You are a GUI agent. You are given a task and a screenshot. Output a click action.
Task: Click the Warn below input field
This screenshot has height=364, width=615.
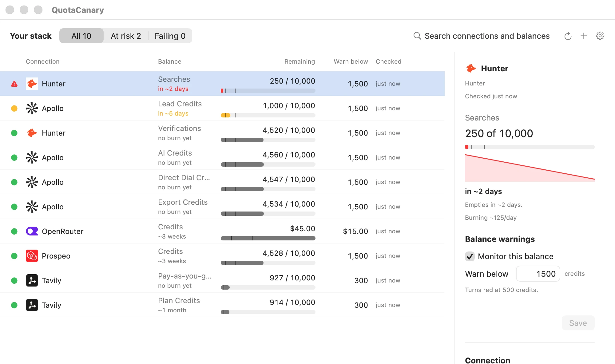[538, 274]
